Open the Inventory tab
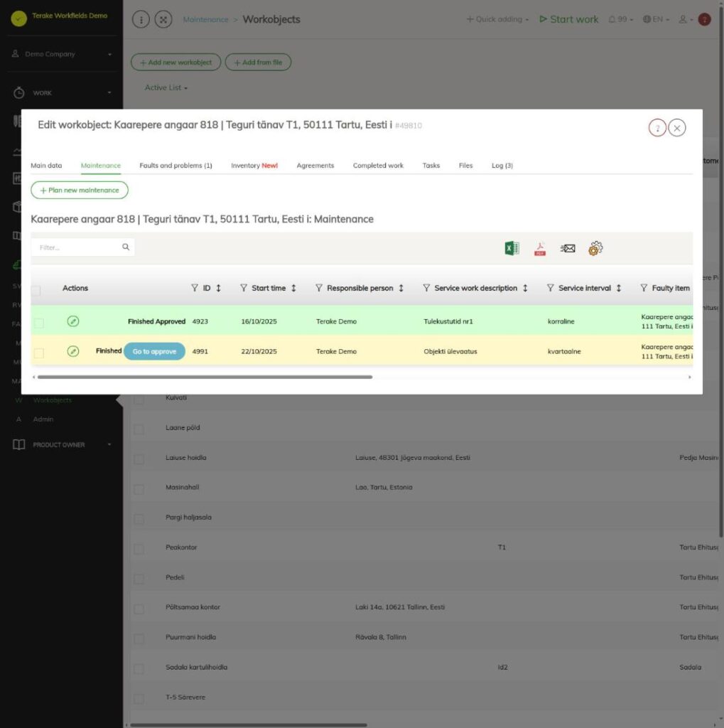The image size is (724, 728). [x=254, y=165]
